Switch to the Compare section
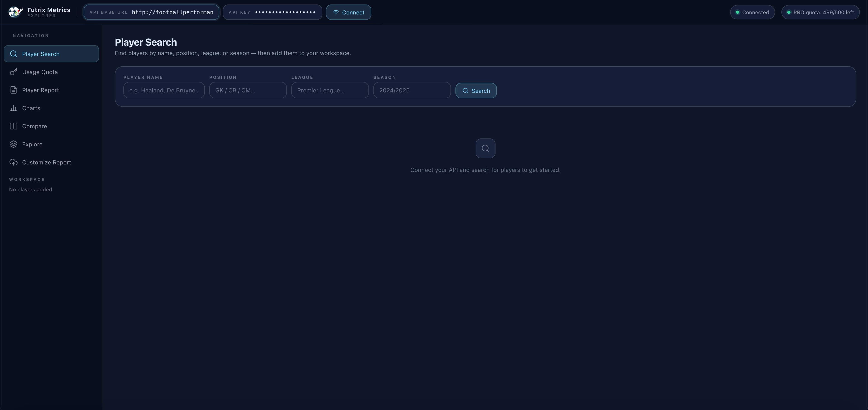The height and width of the screenshot is (410, 868). 34,126
